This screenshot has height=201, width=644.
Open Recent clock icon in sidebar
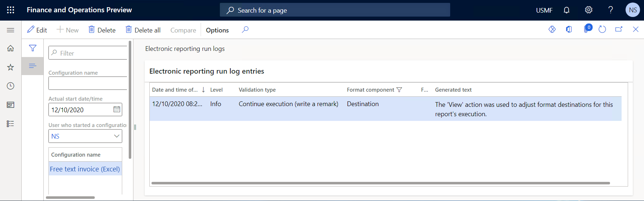point(10,86)
